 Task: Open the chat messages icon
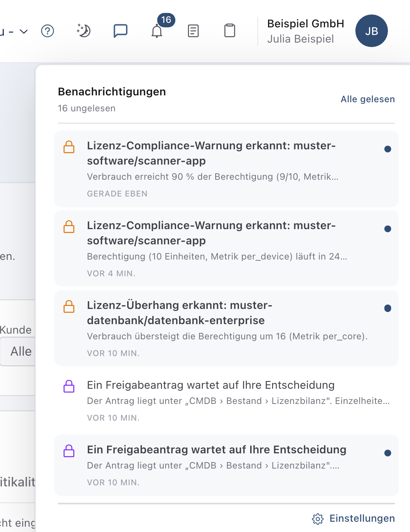click(x=120, y=31)
